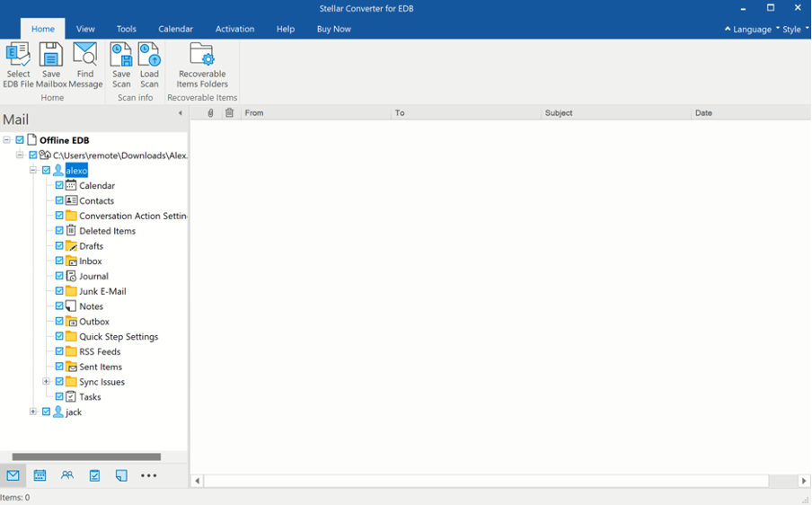Open the Calendar ribbon tab
The width and height of the screenshot is (812, 505).
coord(175,29)
